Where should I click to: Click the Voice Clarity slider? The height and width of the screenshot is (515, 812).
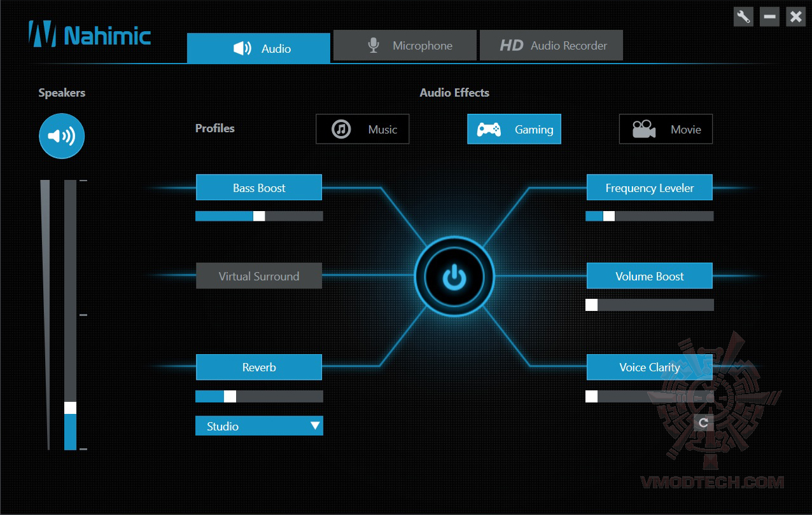[x=650, y=397]
